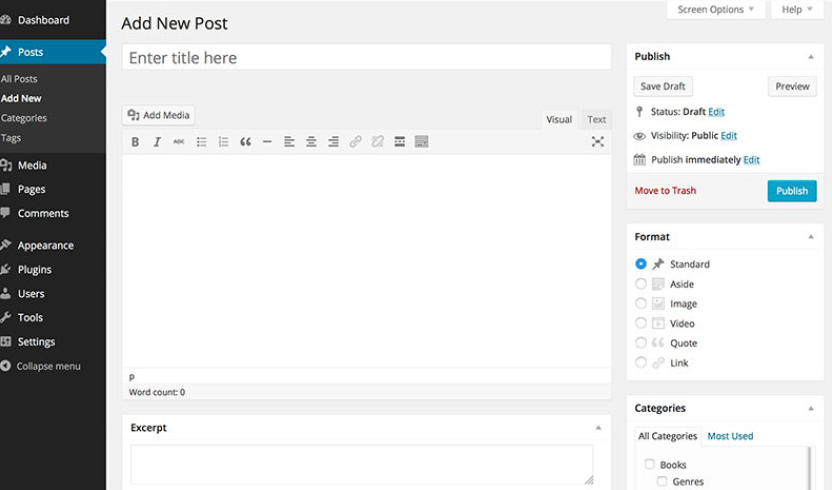
Task: Insert a bulleted list
Action: click(x=201, y=142)
